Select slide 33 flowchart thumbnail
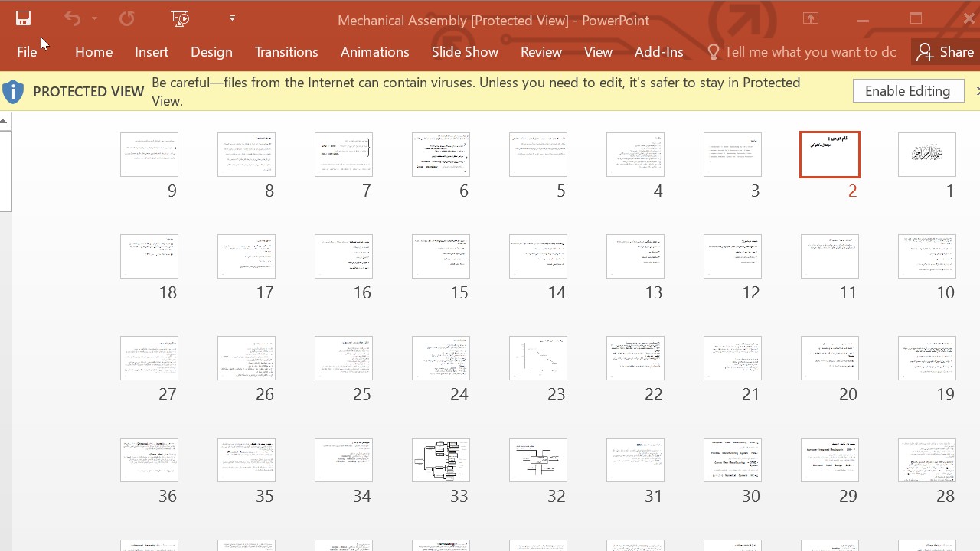 (440, 460)
